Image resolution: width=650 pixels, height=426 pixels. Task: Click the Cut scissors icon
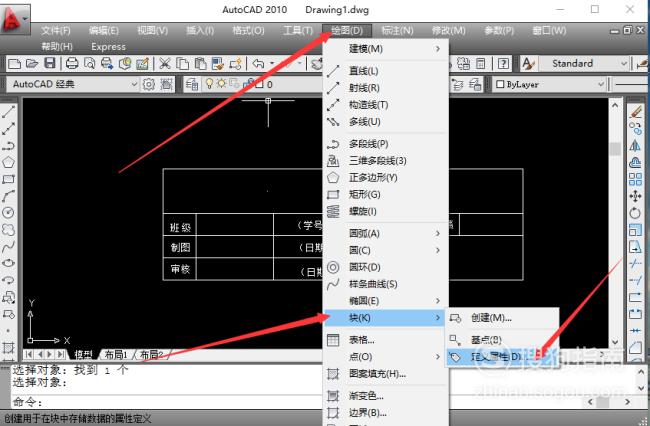(x=165, y=63)
